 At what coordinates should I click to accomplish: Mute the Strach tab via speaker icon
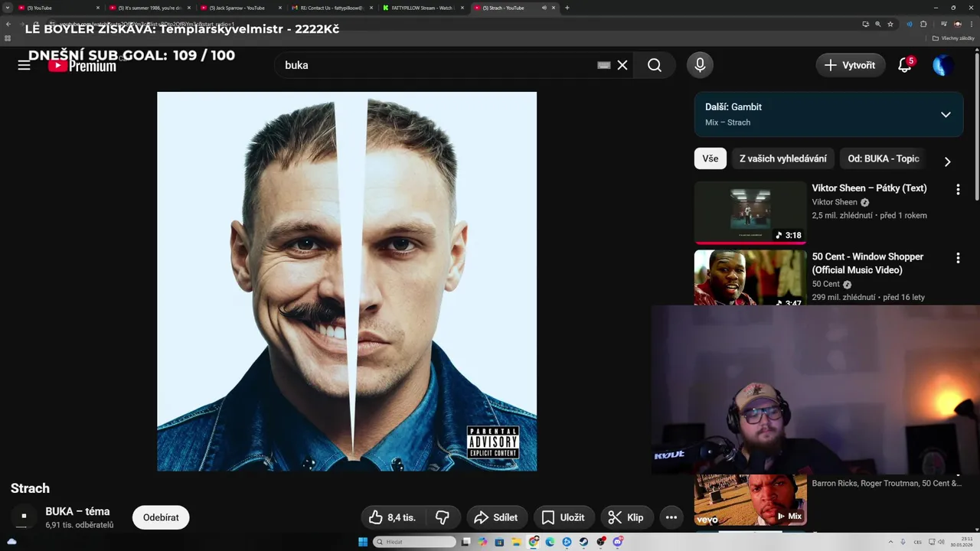point(544,8)
